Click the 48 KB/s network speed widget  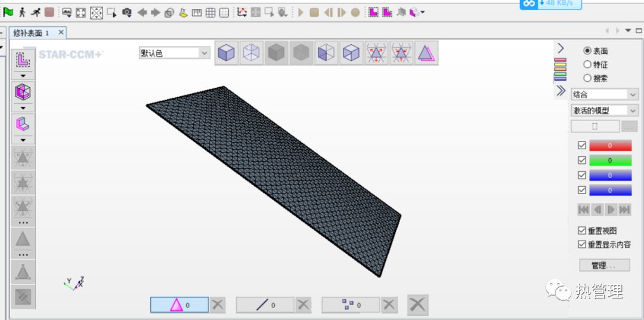pos(551,4)
